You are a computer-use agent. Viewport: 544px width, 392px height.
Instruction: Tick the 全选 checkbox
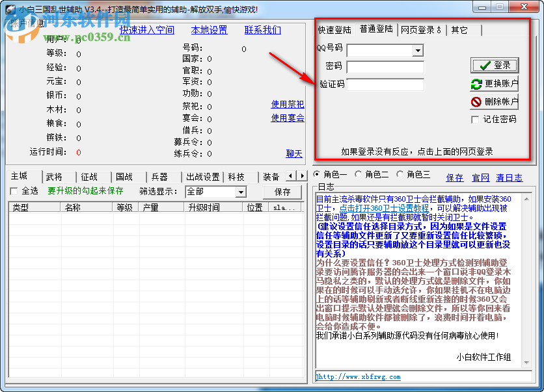[14, 191]
